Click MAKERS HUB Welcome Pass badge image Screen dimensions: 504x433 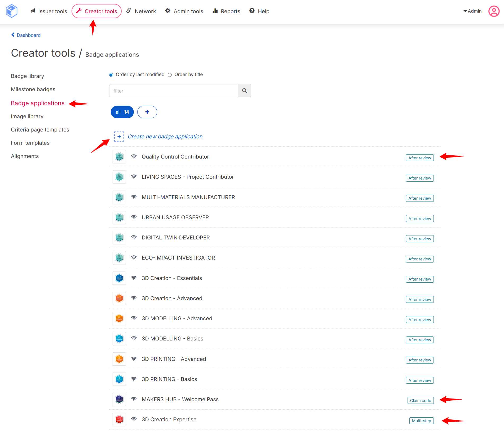[119, 399]
